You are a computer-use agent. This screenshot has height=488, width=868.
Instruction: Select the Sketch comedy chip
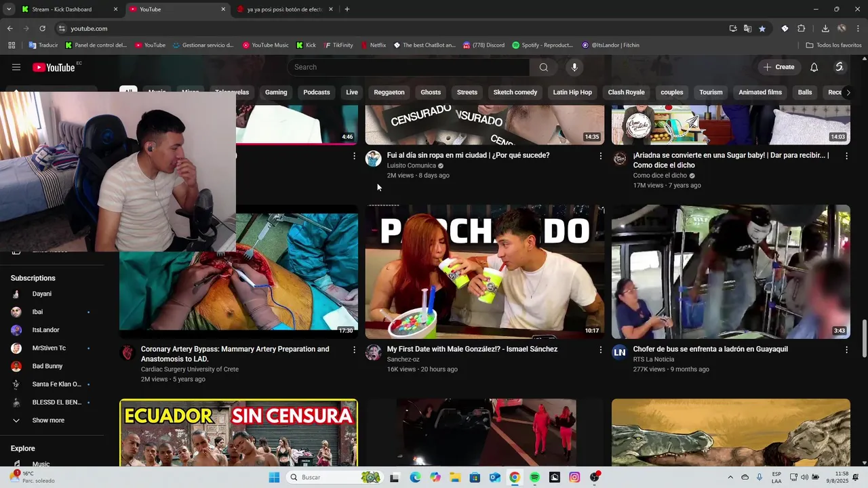pyautogui.click(x=515, y=92)
